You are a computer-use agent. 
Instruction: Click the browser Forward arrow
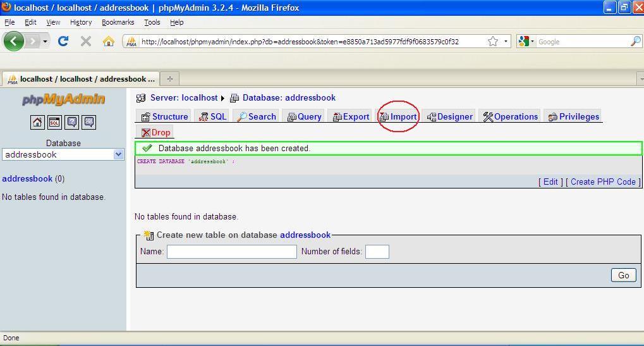32,41
